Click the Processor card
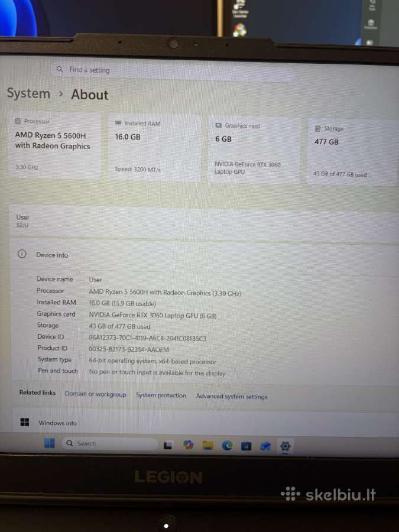 click(54, 145)
